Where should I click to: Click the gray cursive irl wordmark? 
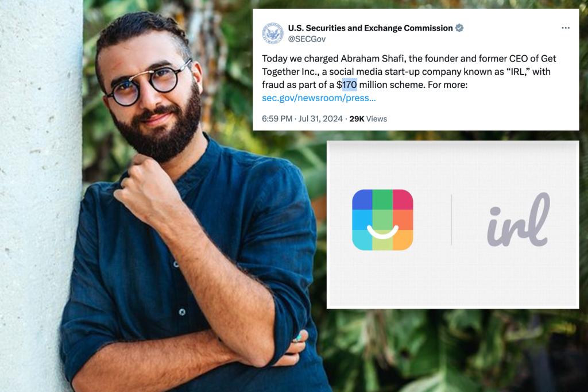519,220
